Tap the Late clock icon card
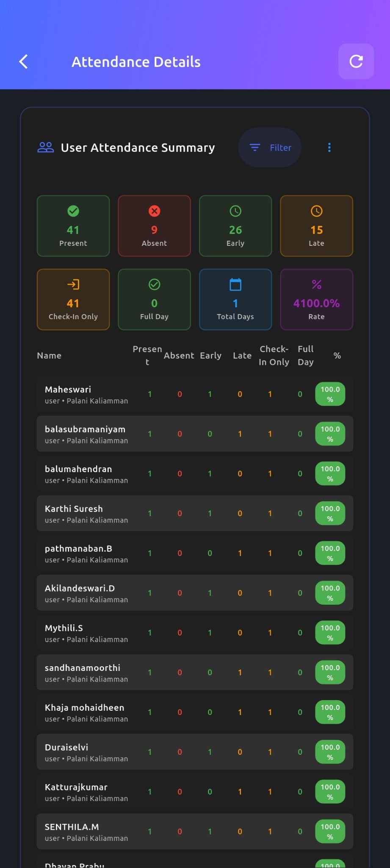This screenshot has width=390, height=868. pyautogui.click(x=316, y=226)
